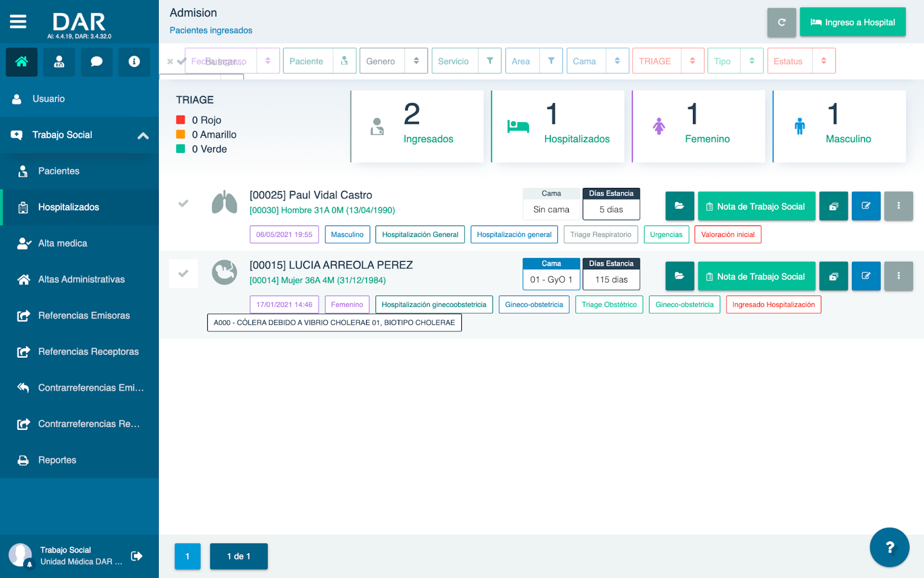
Task: Edit record of Paul Vidal Castro
Action: coord(866,206)
